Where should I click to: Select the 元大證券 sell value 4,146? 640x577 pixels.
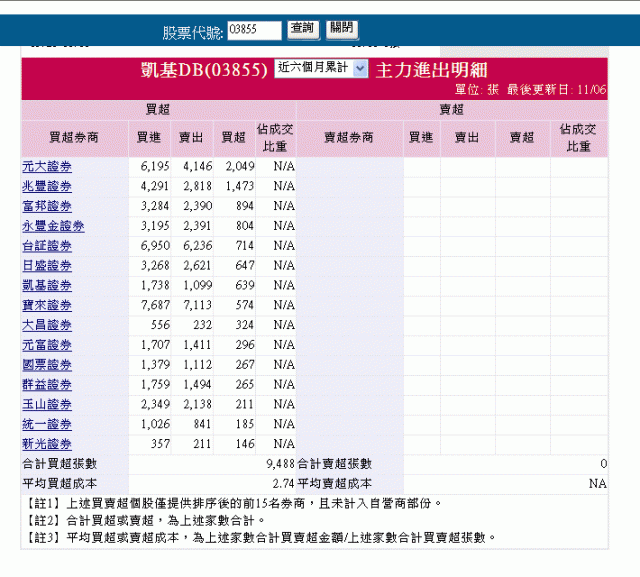[198, 166]
